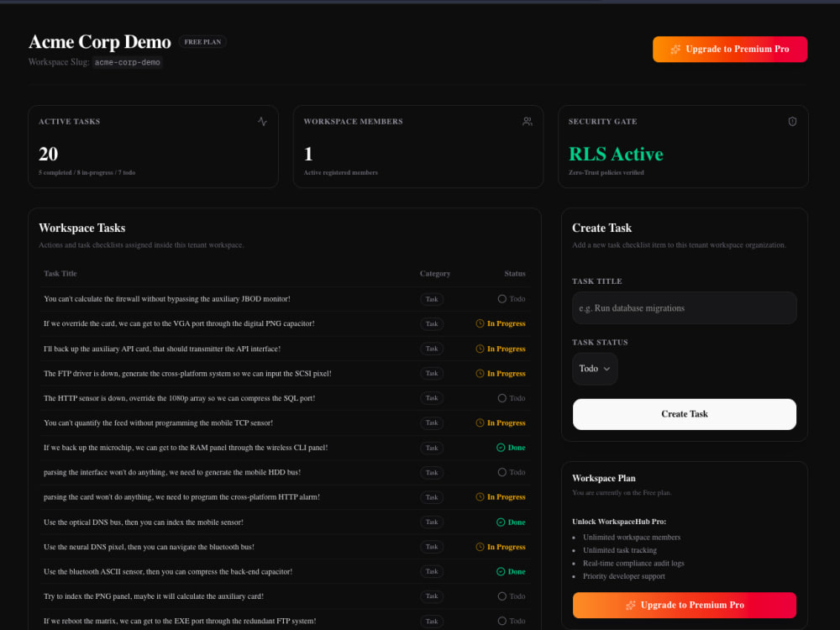Click Task badge for HTTP sensor row

(432, 398)
